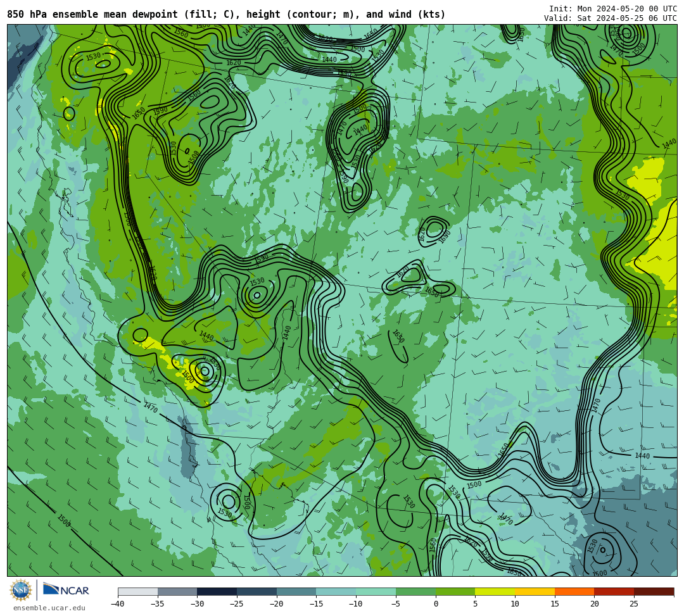Screen dimensions: 684x616
Task: Click the medium green -5 to 0 colorbar swatch
Action: (415, 591)
